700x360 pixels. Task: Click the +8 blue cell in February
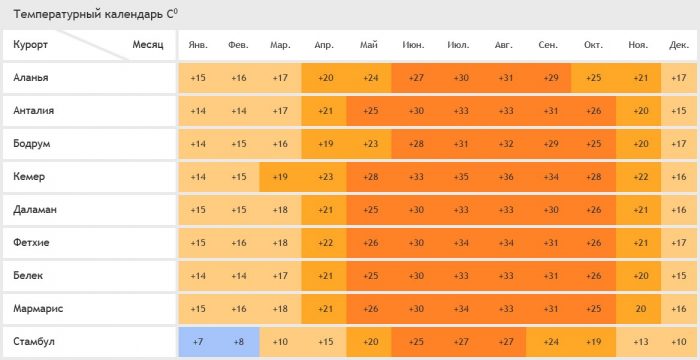[x=239, y=342]
